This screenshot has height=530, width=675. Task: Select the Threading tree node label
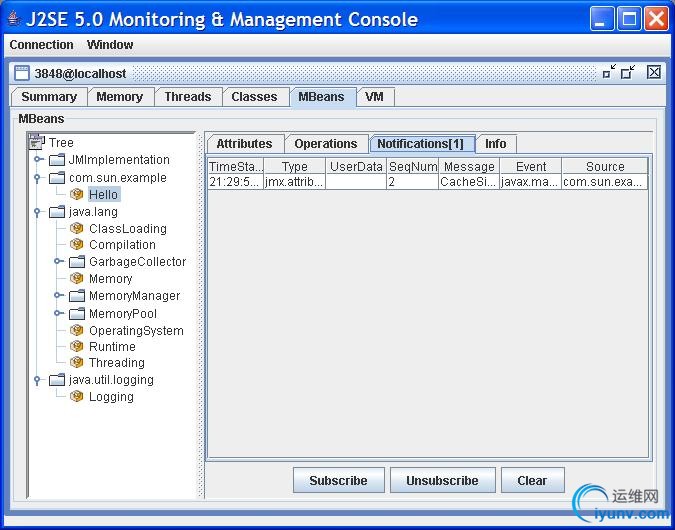[x=117, y=363]
